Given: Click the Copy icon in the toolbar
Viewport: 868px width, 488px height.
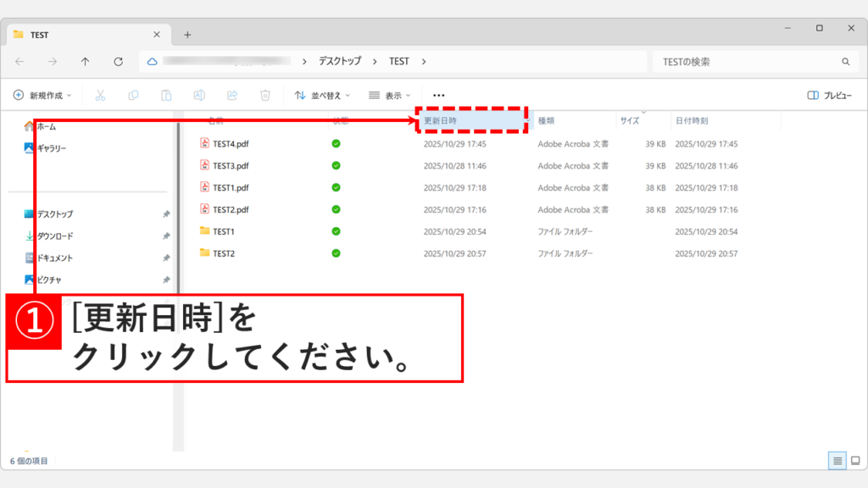Looking at the screenshot, I should click(133, 95).
